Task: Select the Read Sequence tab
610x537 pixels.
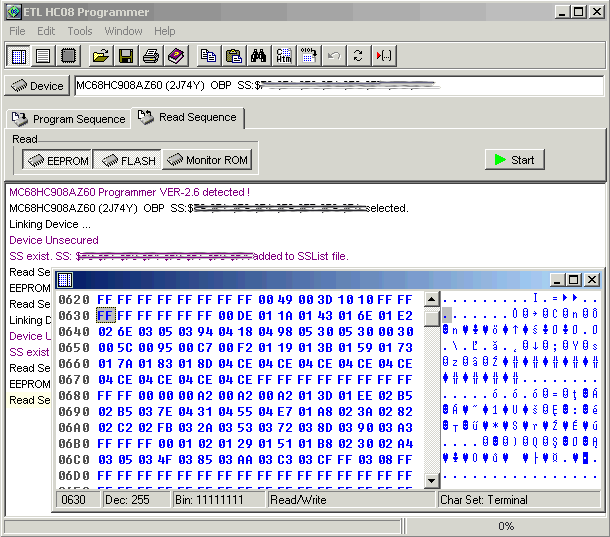Action: click(x=188, y=118)
